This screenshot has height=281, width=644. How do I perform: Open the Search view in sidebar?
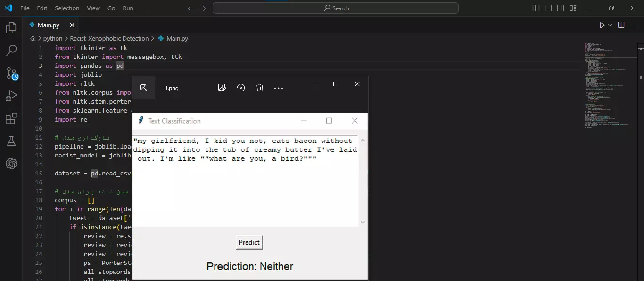11,50
